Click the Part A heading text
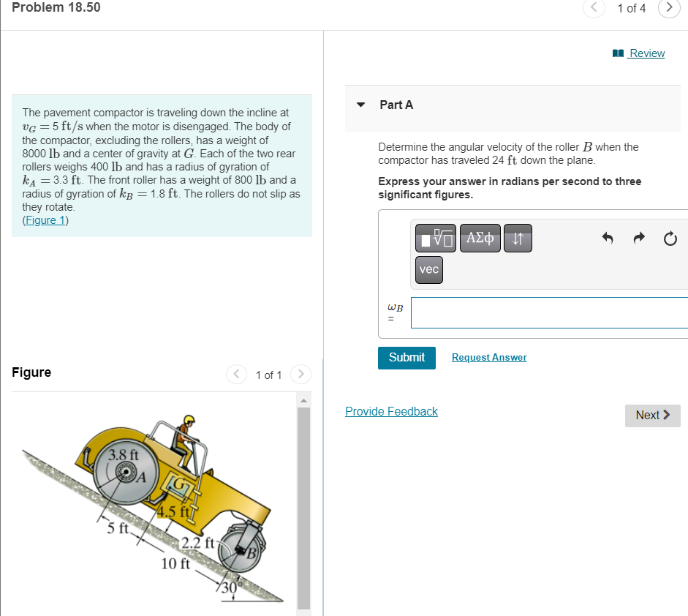The height and width of the screenshot is (616, 688). tap(396, 105)
